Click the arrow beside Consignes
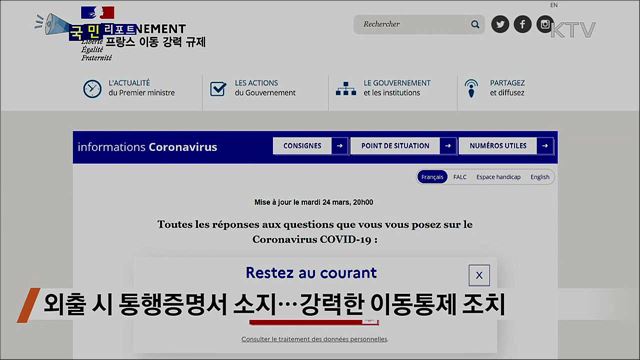This screenshot has width=640, height=360. (340, 146)
